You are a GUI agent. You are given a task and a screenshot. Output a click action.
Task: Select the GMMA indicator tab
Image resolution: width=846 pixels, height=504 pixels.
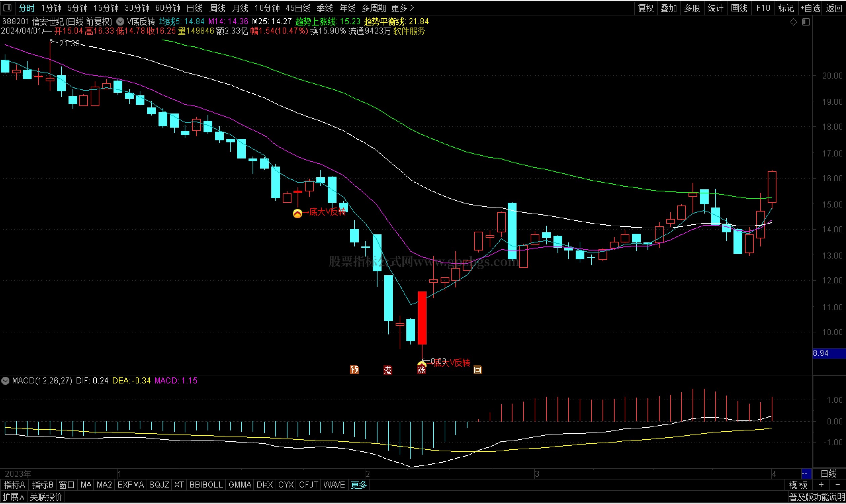[x=240, y=485]
